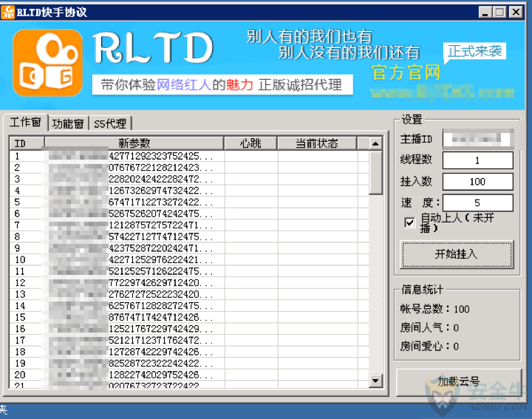Click the 开始挂入 button

pos(457,254)
